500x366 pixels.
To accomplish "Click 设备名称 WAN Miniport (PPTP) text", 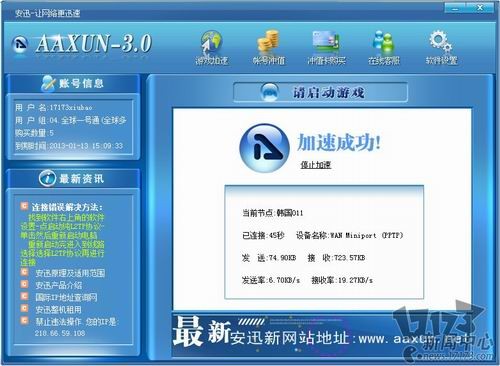I will 350,235.
